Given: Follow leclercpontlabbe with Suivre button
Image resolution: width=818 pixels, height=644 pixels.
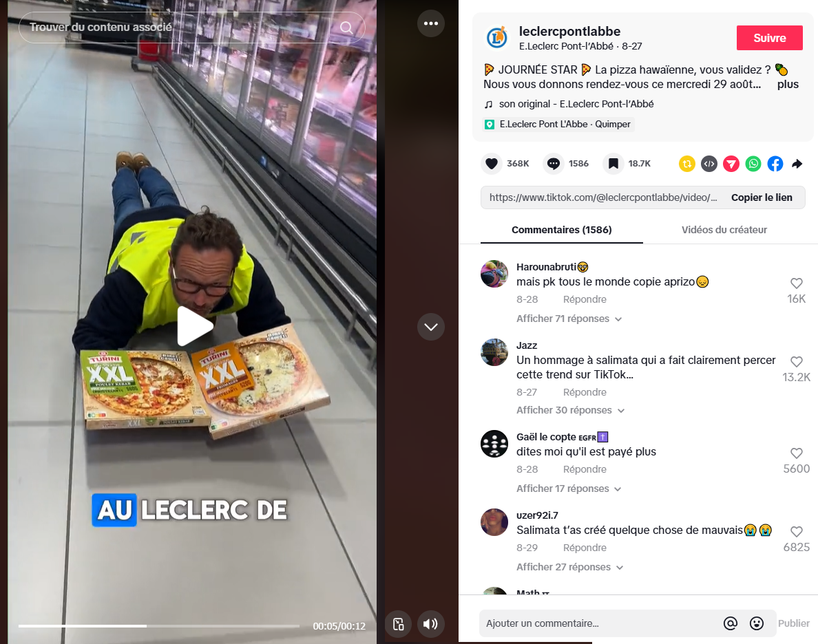Looking at the screenshot, I should pyautogui.click(x=770, y=38).
